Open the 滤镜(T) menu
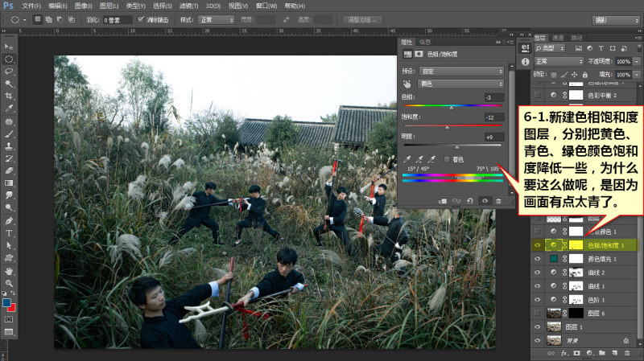This screenshot has height=361, width=644. pos(188,6)
